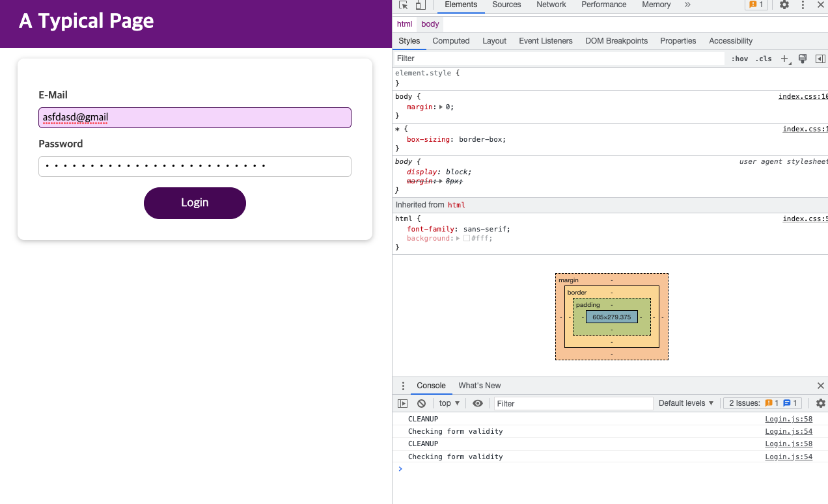Screen dimensions: 828x504
Task: Toggle the device toolbar icon
Action: [x=421, y=5]
